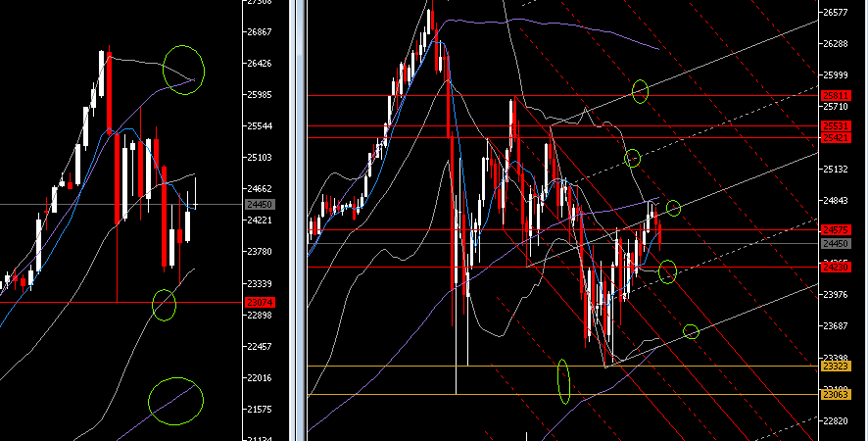Click the 26288 value on right price axis
The width and height of the screenshot is (868, 441).
(836, 44)
